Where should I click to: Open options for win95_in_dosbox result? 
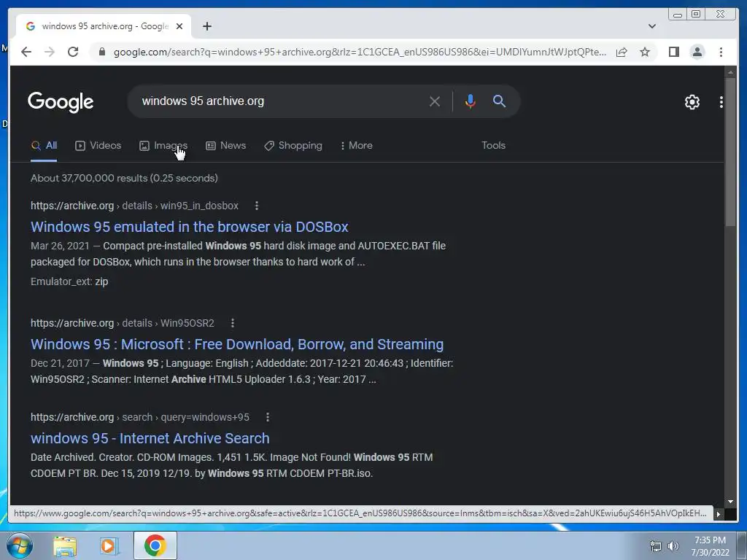(x=257, y=206)
